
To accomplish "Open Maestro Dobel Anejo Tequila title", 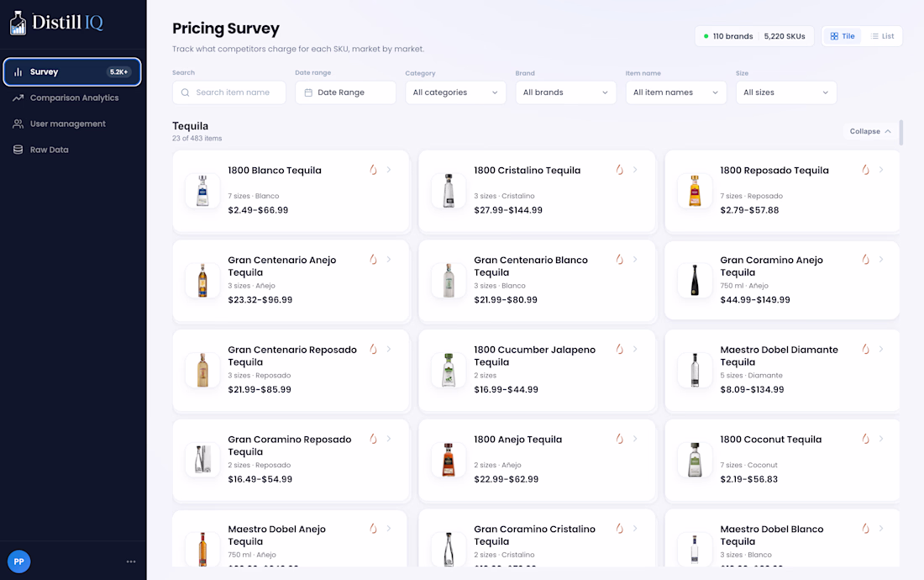I will (x=277, y=535).
